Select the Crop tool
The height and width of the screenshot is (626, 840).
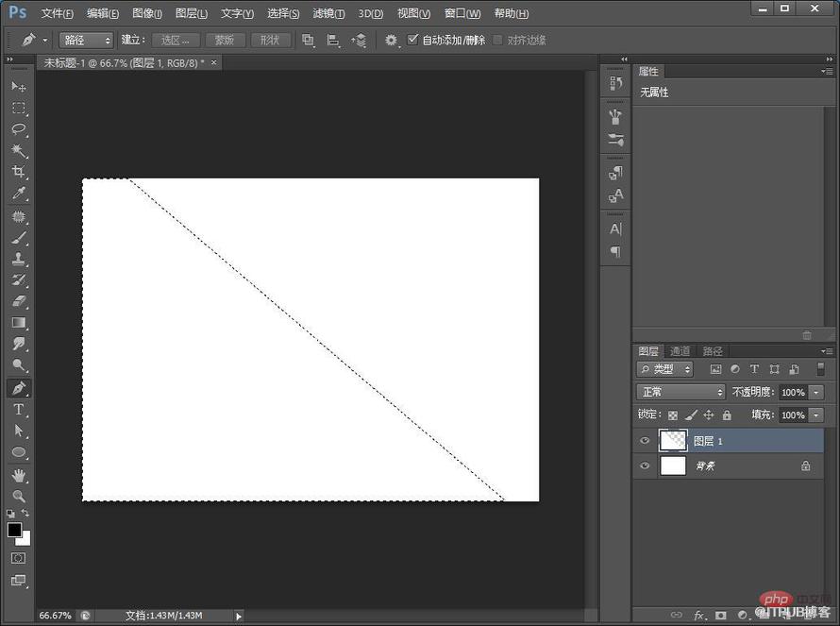(18, 173)
